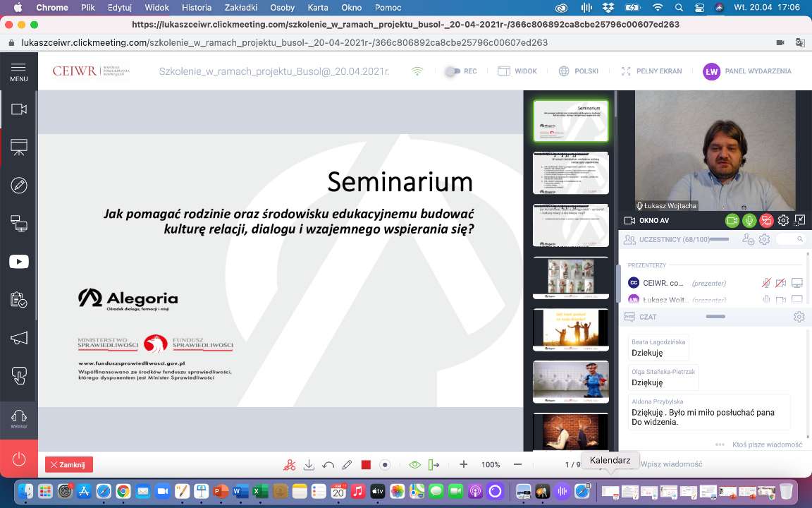This screenshot has width=812, height=508.
Task: Turn off the green camera button
Action: click(732, 221)
